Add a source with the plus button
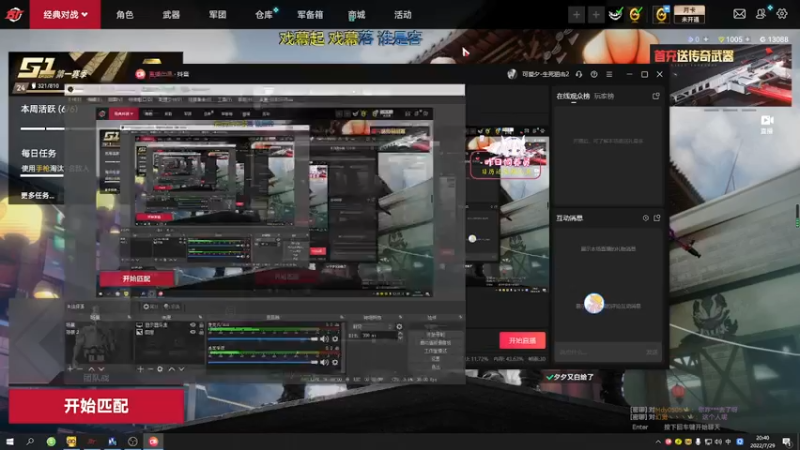Image resolution: width=800 pixels, height=450 pixels. point(140,369)
